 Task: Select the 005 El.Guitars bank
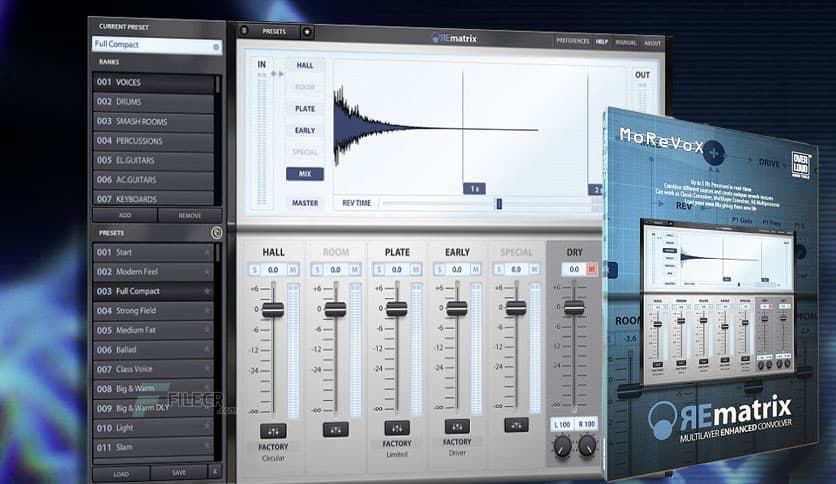click(x=153, y=160)
